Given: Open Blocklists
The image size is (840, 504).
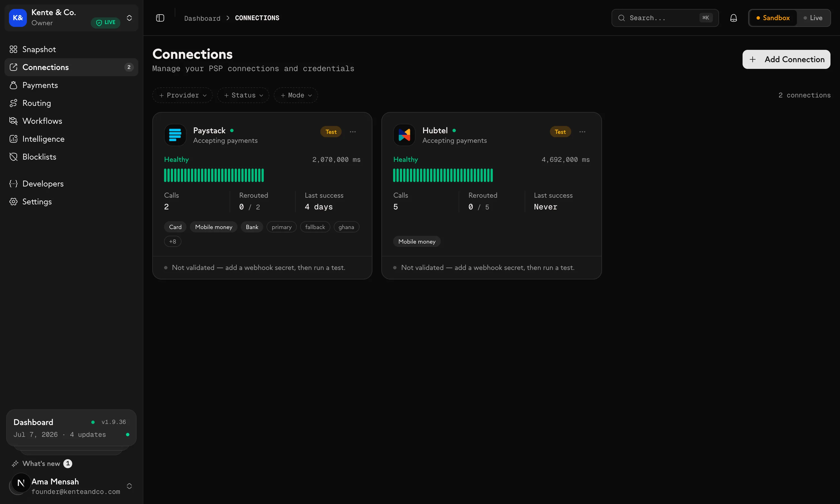Looking at the screenshot, I should coord(71,157).
